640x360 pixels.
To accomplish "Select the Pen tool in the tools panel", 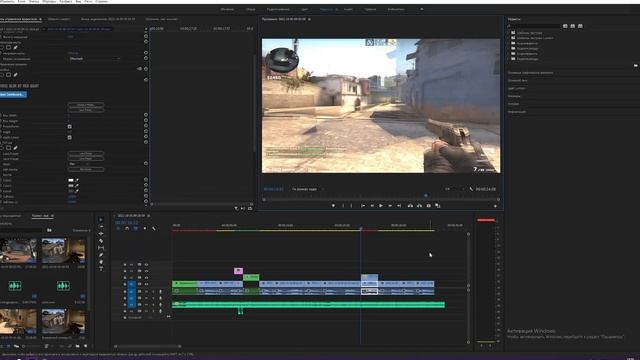I will pos(101,255).
